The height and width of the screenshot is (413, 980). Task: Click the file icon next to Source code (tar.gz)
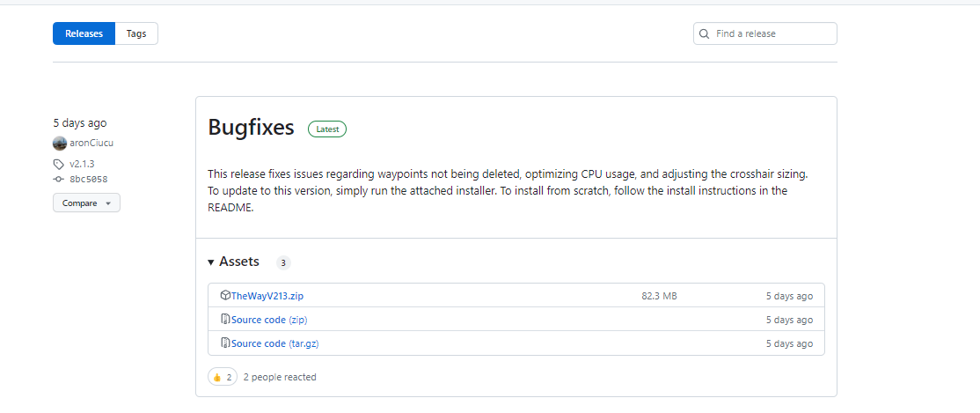click(x=225, y=343)
